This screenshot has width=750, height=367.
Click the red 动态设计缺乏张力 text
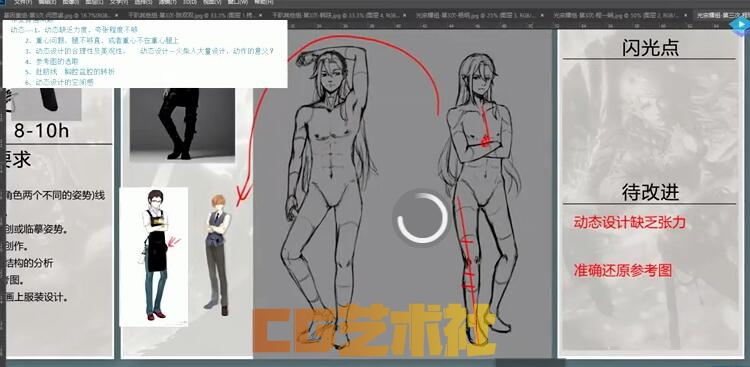[x=629, y=222]
